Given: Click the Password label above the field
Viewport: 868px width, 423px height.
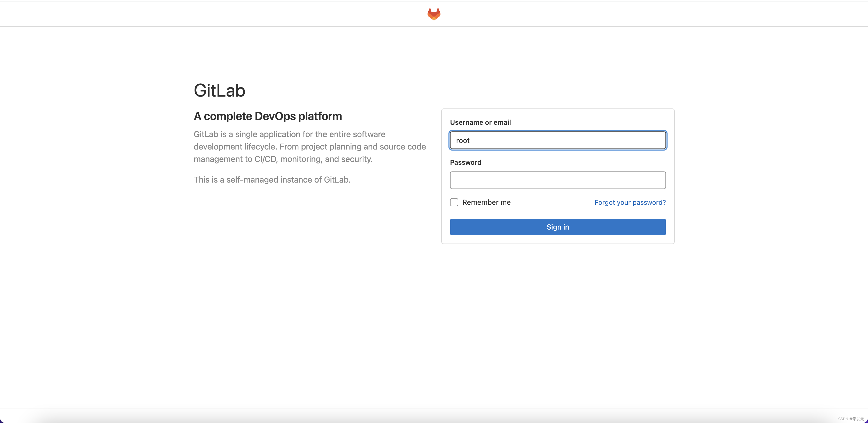Looking at the screenshot, I should 465,162.
